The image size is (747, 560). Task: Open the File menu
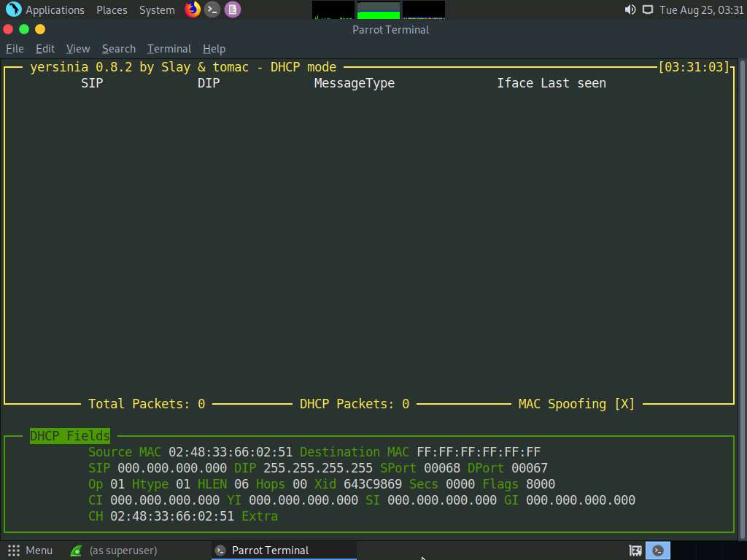pyautogui.click(x=15, y=49)
